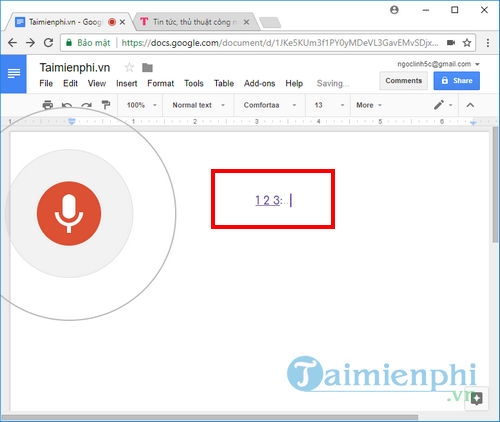Click the Print icon in toolbar
Image resolution: width=500 pixels, height=422 pixels.
(48, 105)
